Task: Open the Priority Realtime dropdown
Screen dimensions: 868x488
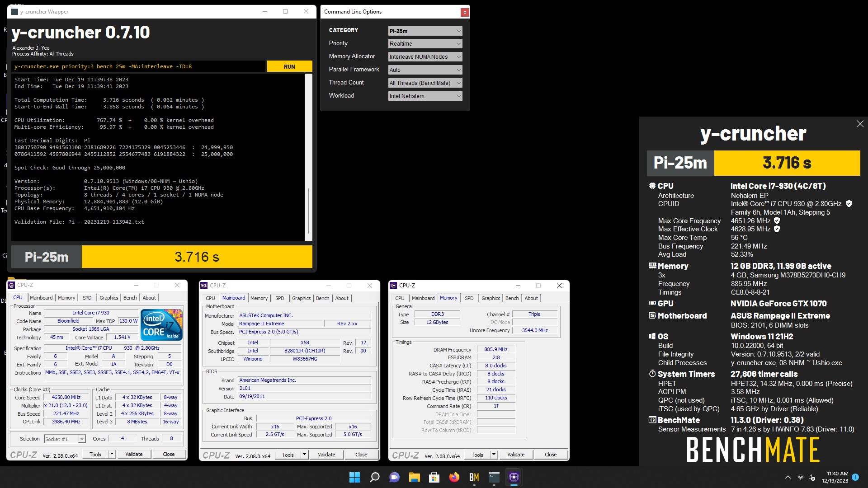Action: [x=425, y=44]
